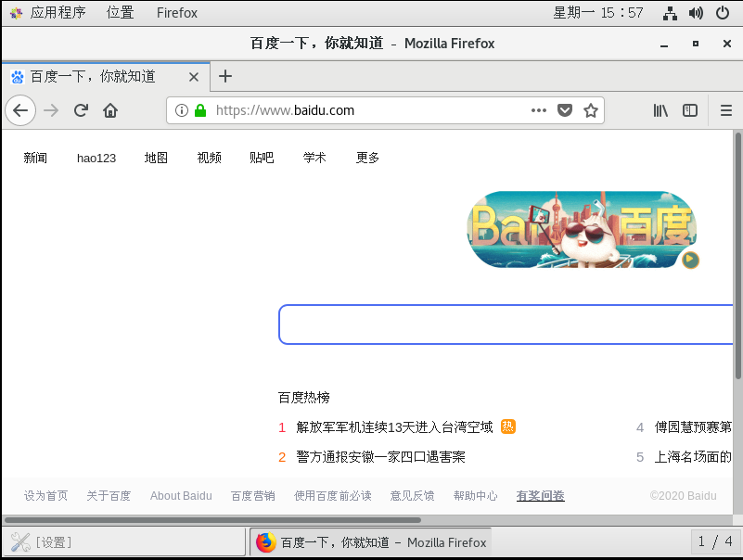The width and height of the screenshot is (743, 560).
Task: Open the 帮助中心 help center link
Action: (475, 496)
